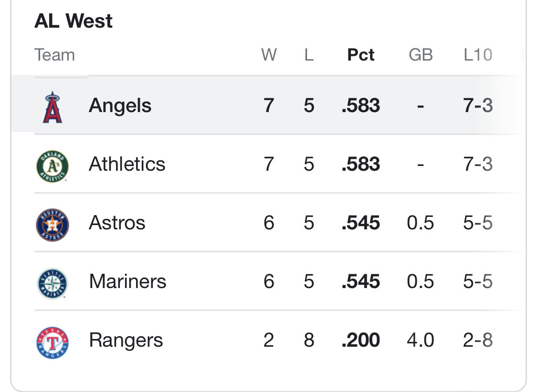The height and width of the screenshot is (392, 537).
Task: Sort by the Pct column header
Action: tap(361, 55)
